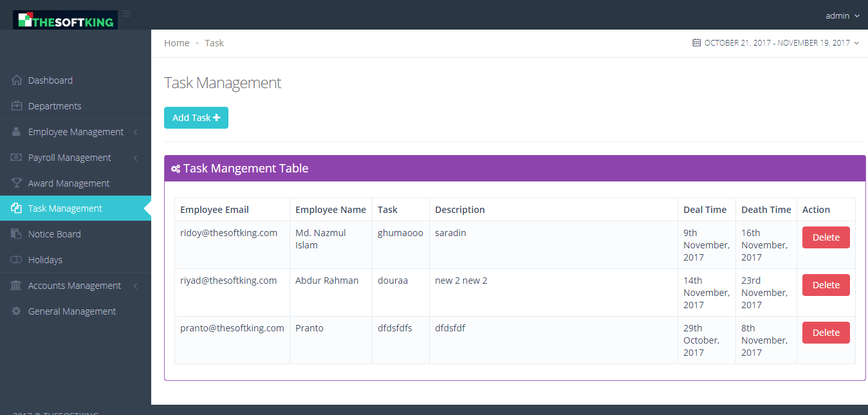
Task: Delete the task assigned to Abdur Rahman
Action: click(x=826, y=284)
